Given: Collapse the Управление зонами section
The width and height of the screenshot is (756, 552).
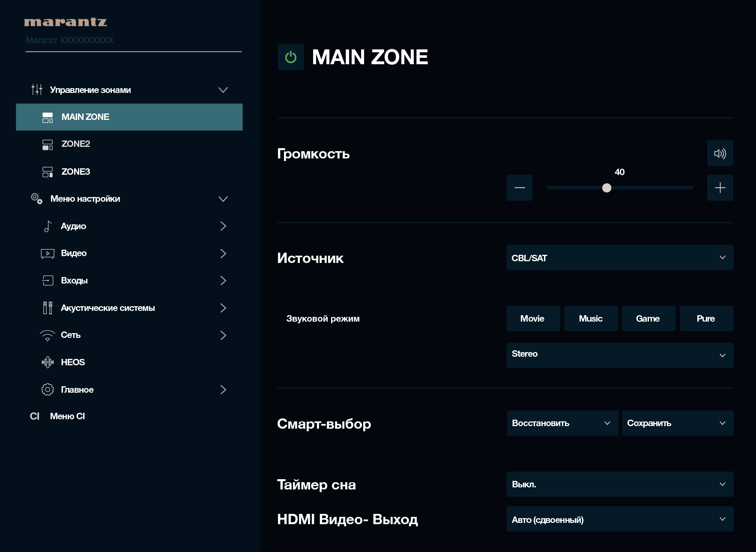Looking at the screenshot, I should tap(223, 90).
